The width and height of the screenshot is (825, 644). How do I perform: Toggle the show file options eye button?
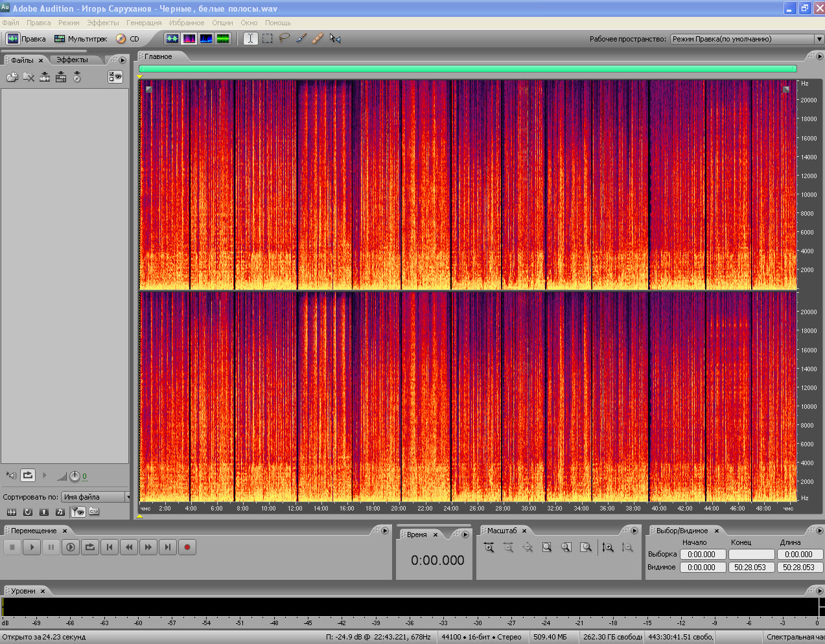(x=115, y=77)
